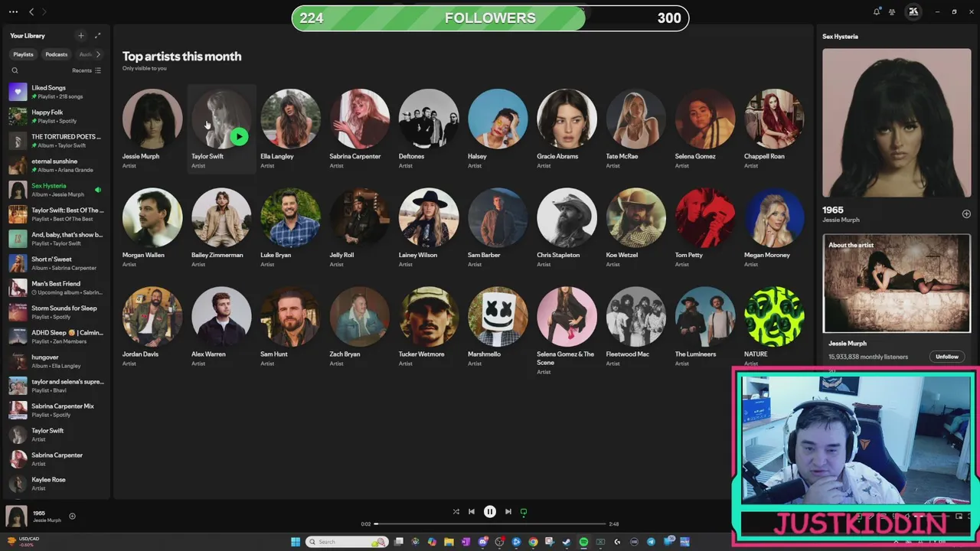The image size is (980, 551).
Task: Seek within the song progress bar
Action: tap(490, 524)
